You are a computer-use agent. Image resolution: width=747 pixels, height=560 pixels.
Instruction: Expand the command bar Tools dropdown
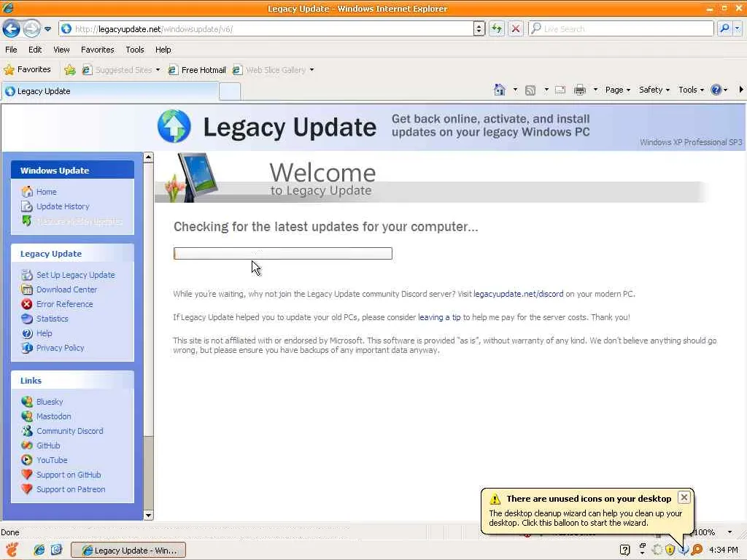(x=691, y=90)
